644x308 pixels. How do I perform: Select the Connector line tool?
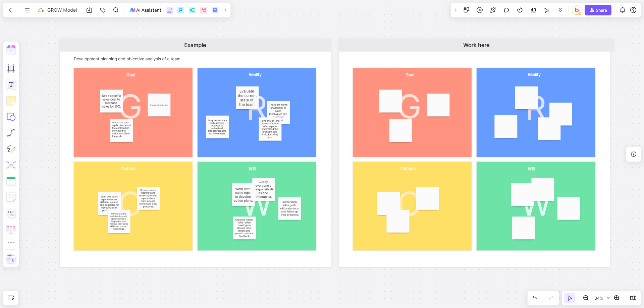tap(11, 133)
